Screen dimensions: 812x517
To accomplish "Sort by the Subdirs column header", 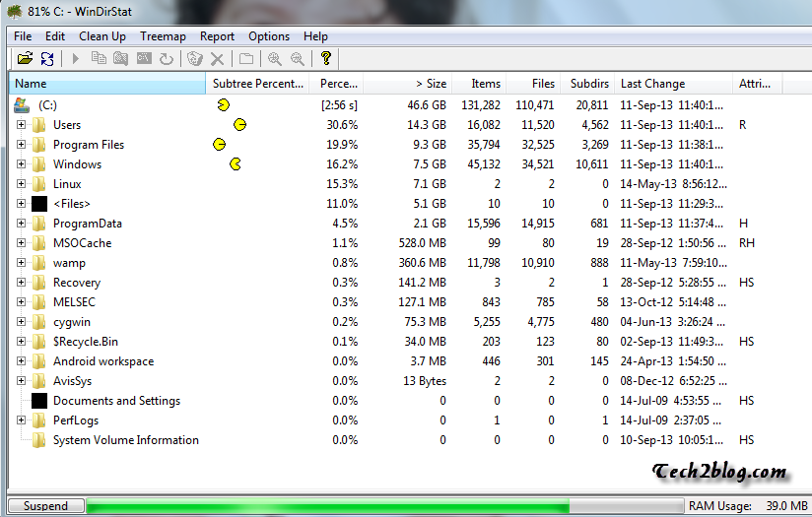I will [x=587, y=84].
